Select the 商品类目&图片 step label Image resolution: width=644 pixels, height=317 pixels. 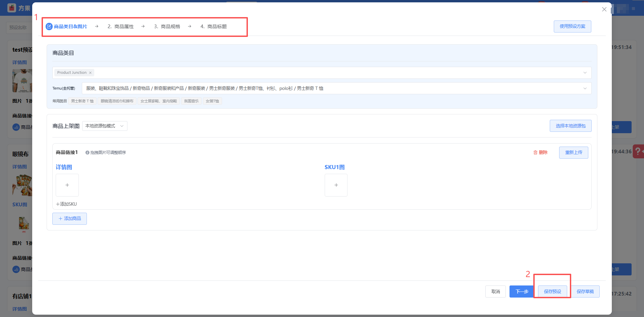[70, 27]
